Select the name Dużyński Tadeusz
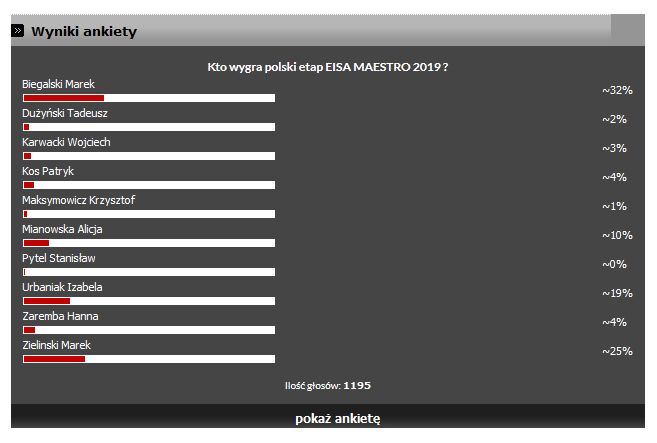Screen dimensions: 657x443 click(x=65, y=114)
